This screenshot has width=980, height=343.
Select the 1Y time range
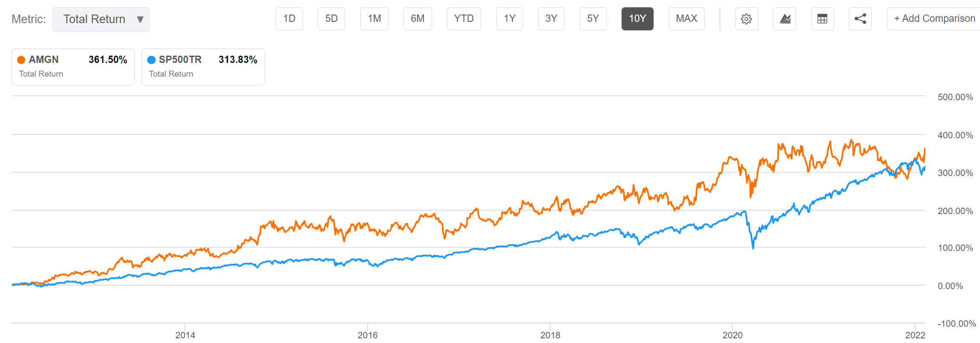tap(509, 18)
